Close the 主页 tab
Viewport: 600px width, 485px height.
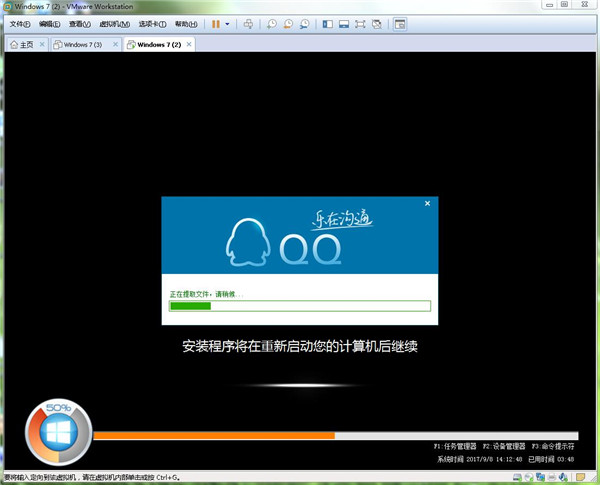(x=42, y=44)
